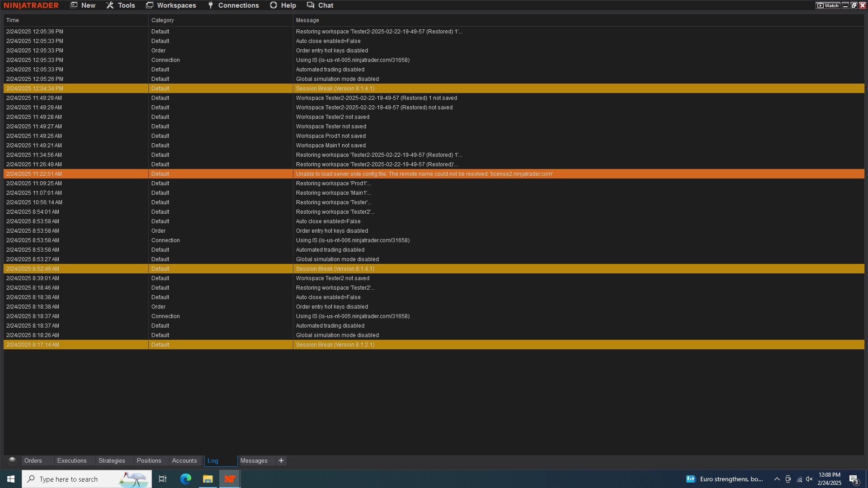Click the Watch video button
Screen dimensions: 868x488
coord(828,5)
